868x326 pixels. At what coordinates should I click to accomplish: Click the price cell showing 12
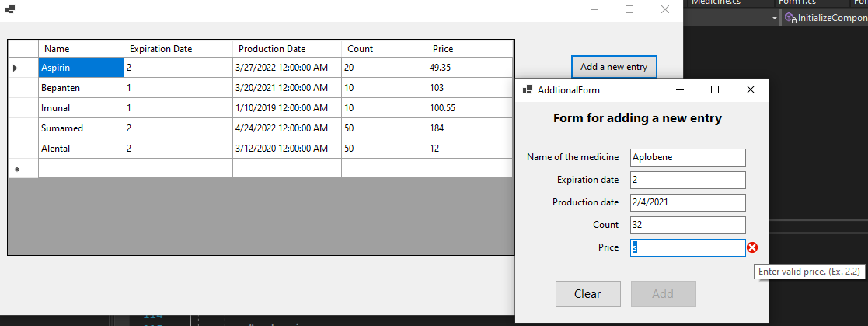click(470, 149)
